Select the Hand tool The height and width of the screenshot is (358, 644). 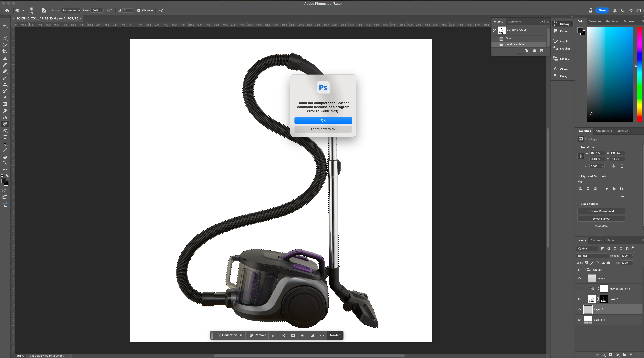(x=5, y=157)
